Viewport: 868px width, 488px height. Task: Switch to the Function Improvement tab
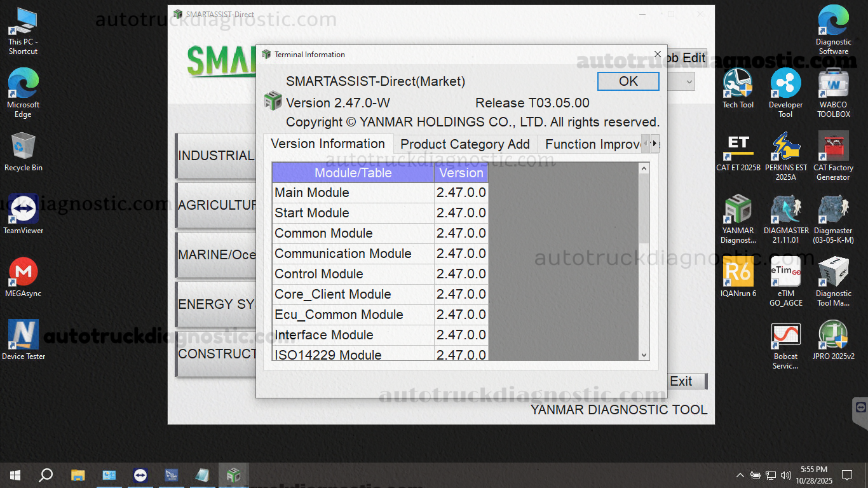(x=595, y=144)
